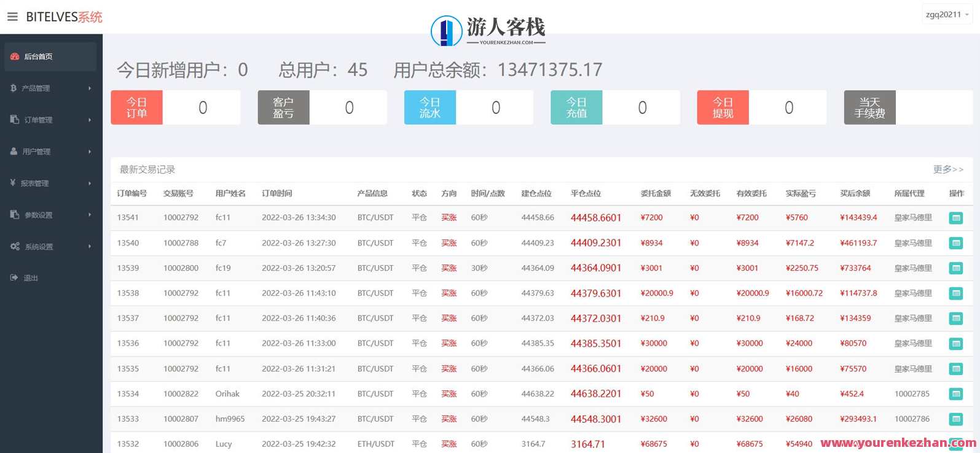Viewport: 980px width, 453px height.
Task: Click user name Lucy
Action: click(x=224, y=444)
